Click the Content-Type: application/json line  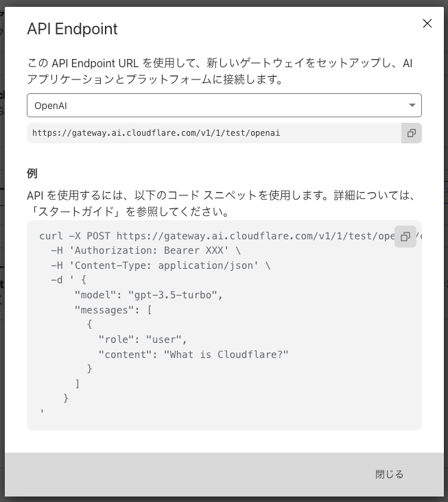coord(161,265)
